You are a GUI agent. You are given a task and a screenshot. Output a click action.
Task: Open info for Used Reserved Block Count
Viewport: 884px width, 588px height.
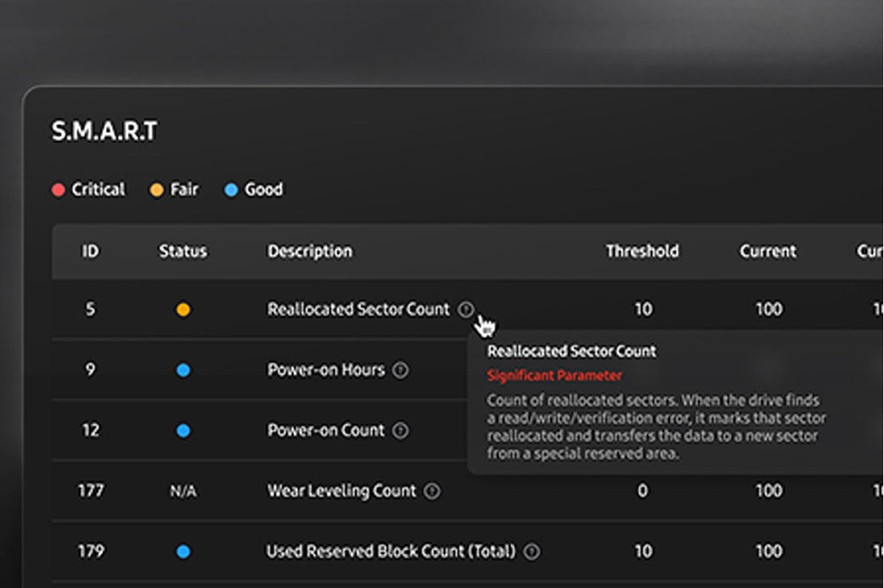click(x=532, y=551)
